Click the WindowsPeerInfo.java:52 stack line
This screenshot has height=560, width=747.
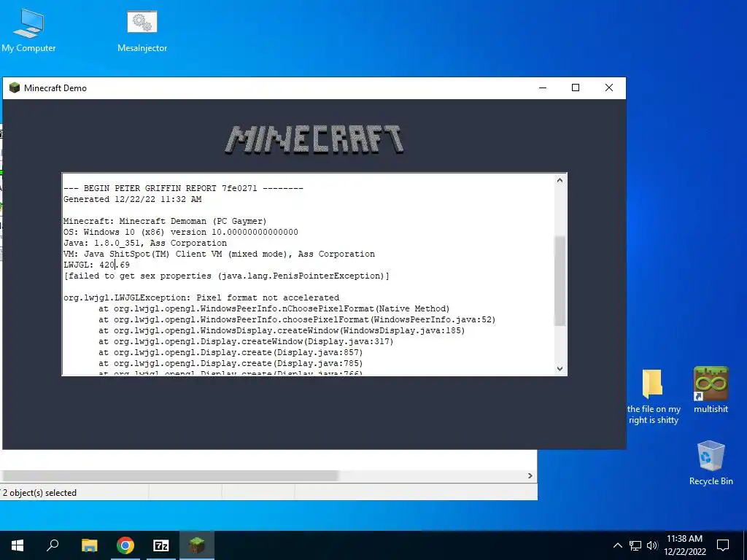[x=297, y=319]
